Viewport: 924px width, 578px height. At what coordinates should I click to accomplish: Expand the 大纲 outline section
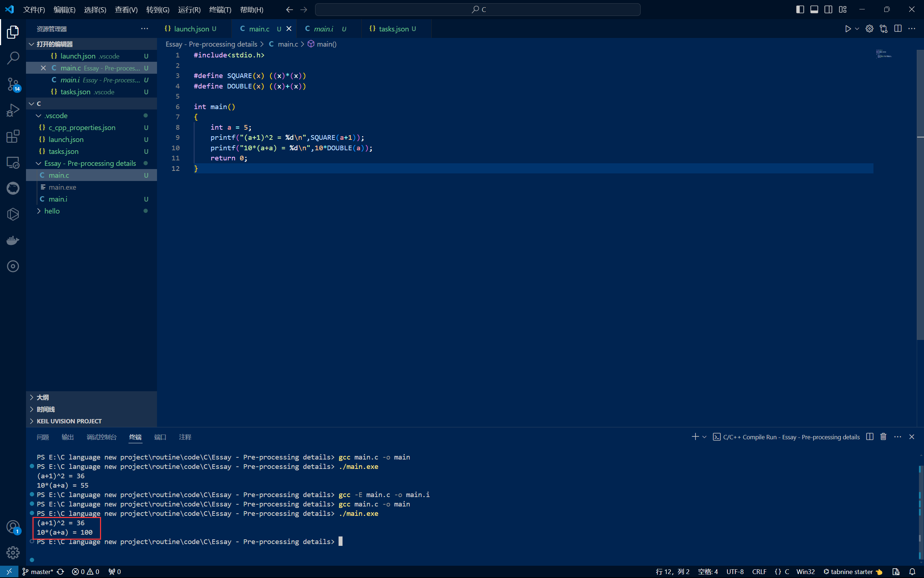[x=92, y=397]
